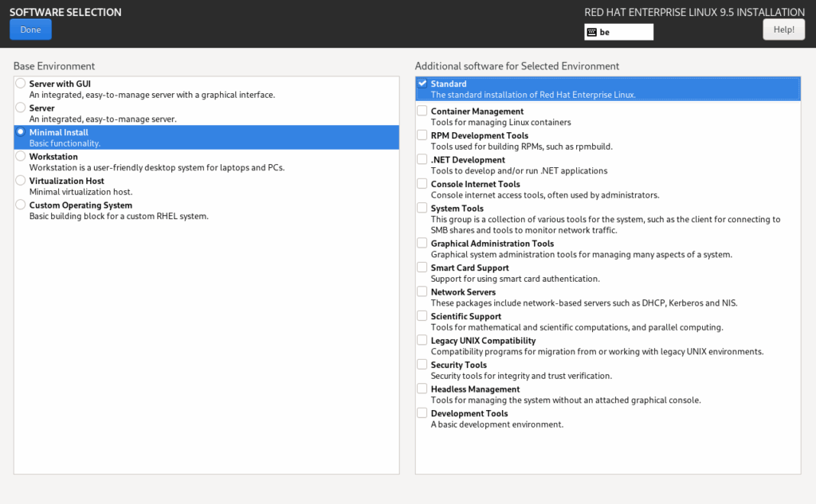Check RPM Development Tools
This screenshot has width=816, height=504.
pos(422,135)
